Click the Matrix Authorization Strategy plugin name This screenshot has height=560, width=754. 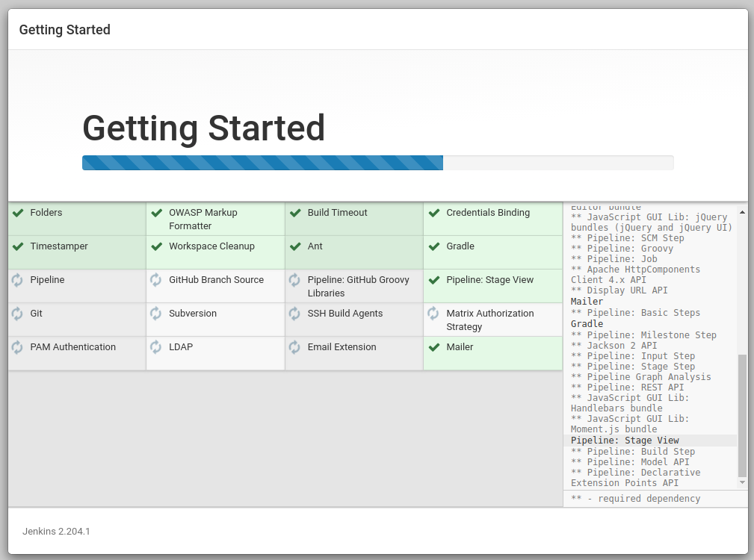coord(489,320)
